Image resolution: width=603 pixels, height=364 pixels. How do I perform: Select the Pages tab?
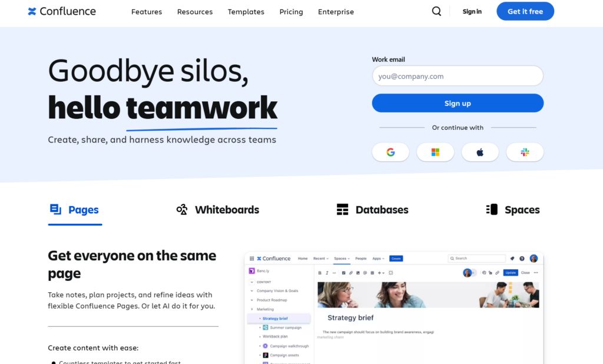(75, 210)
